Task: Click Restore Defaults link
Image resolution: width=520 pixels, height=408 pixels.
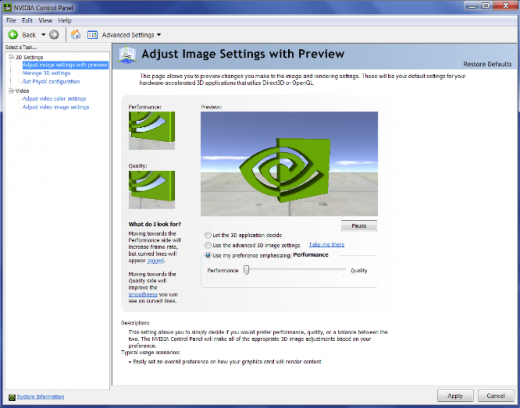Action: [487, 64]
